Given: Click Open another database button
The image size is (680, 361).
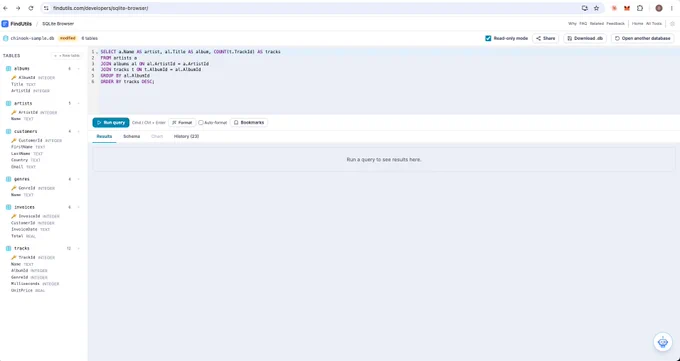Looking at the screenshot, I should click(643, 38).
